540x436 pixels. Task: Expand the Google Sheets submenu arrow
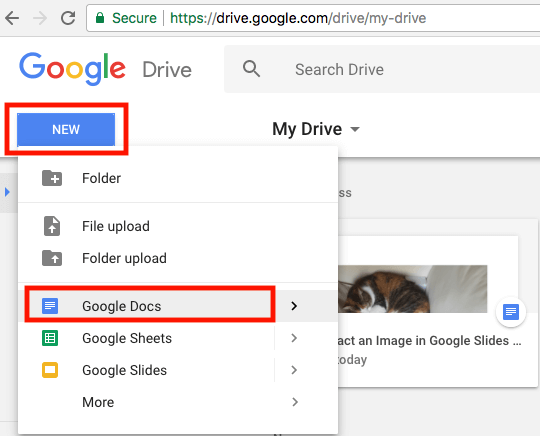[x=294, y=338]
